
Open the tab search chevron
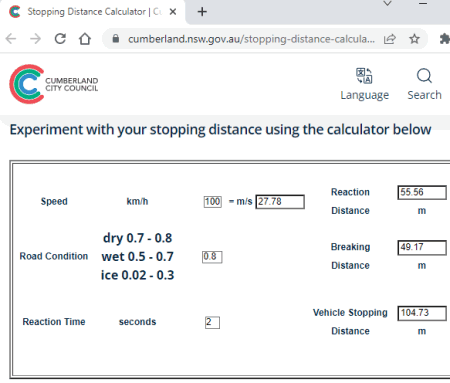click(x=387, y=3)
